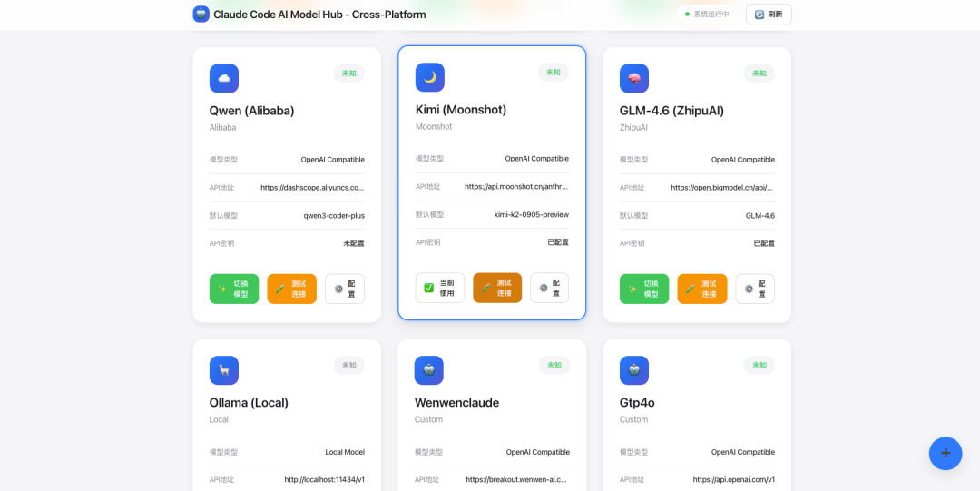Image resolution: width=980 pixels, height=491 pixels.
Task: Click the Ollama (Local) title
Action: [x=249, y=403]
